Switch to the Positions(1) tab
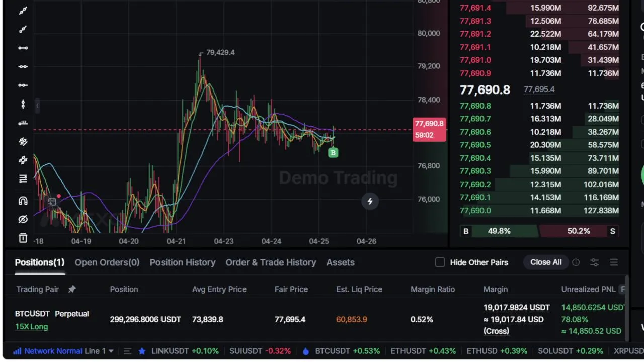 [x=40, y=262]
